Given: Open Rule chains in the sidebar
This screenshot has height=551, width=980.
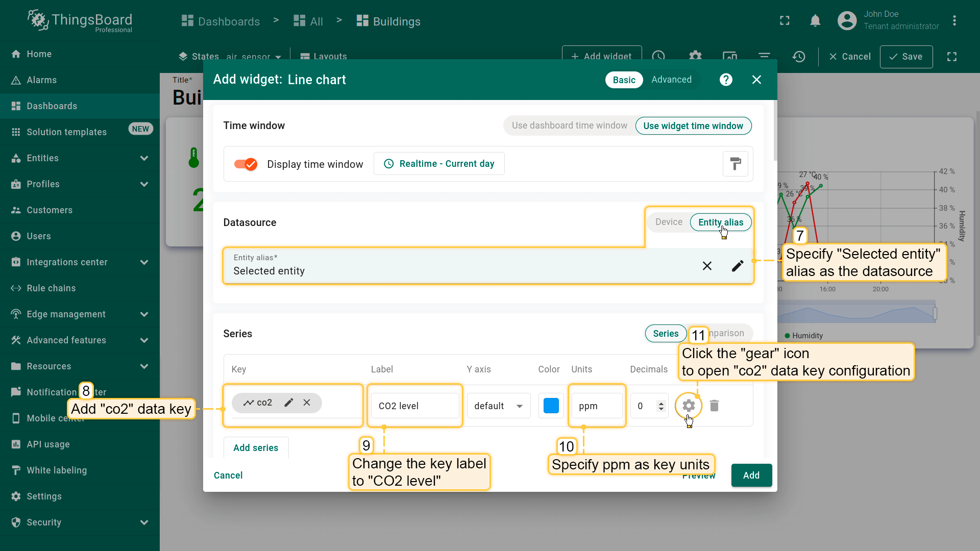Looking at the screenshot, I should point(51,288).
